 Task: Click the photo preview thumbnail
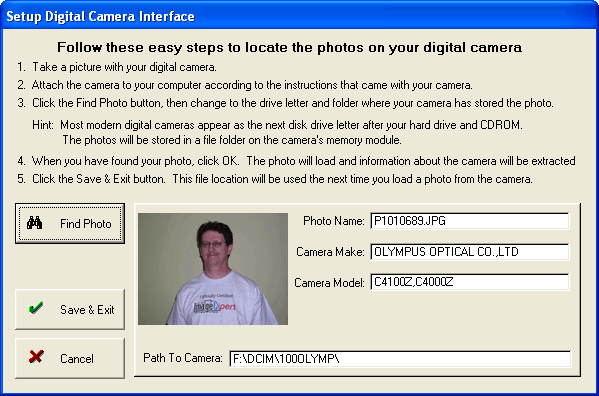tap(213, 269)
